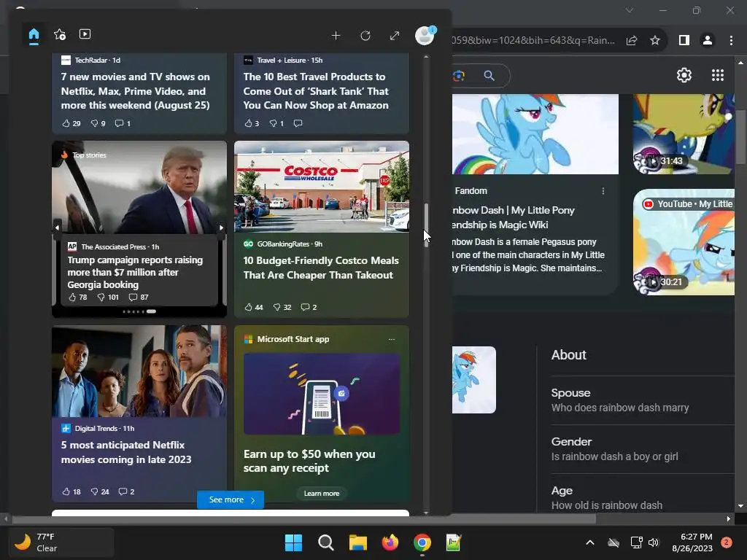Open Microsoft Start app card options menu
The height and width of the screenshot is (560, 747).
pyautogui.click(x=392, y=340)
